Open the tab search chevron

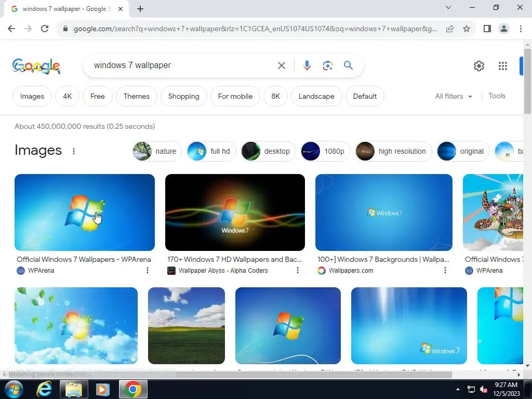point(448,7)
